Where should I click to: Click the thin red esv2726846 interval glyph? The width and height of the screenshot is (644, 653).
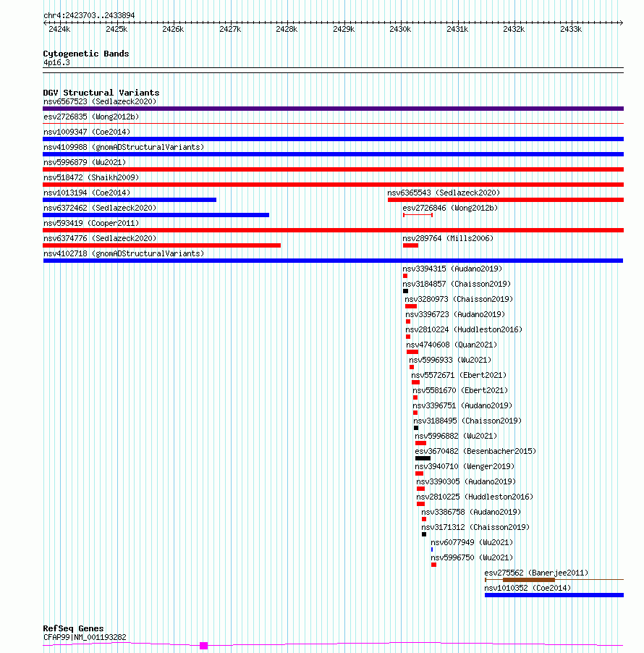(x=418, y=215)
